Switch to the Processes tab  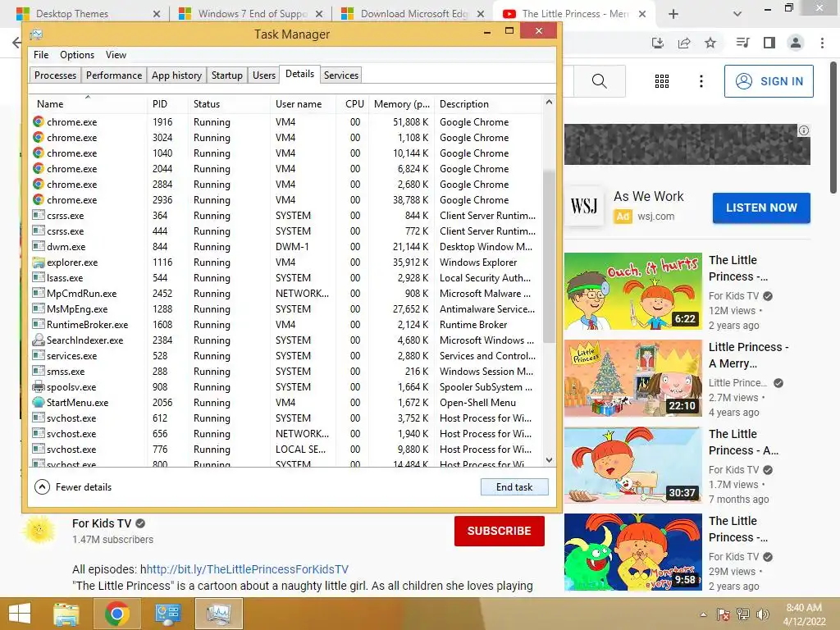click(x=55, y=75)
